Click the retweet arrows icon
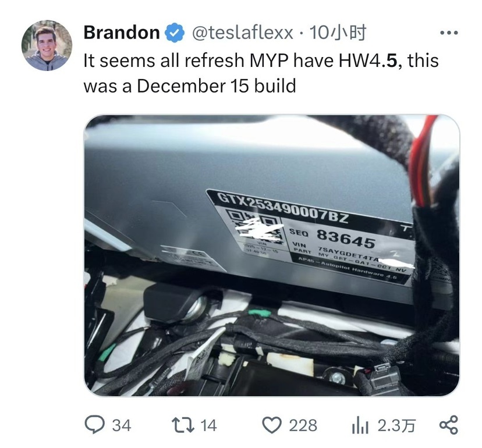The image size is (482, 448). click(183, 425)
